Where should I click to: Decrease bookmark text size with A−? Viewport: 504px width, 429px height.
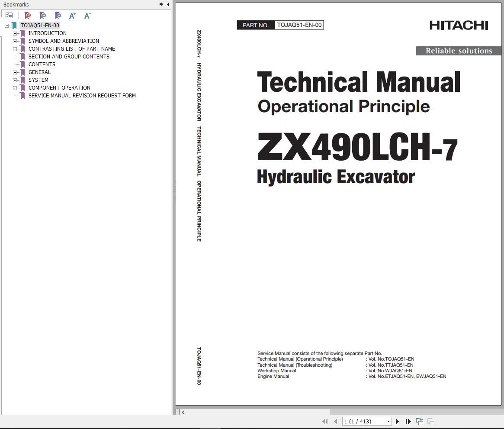(x=87, y=16)
